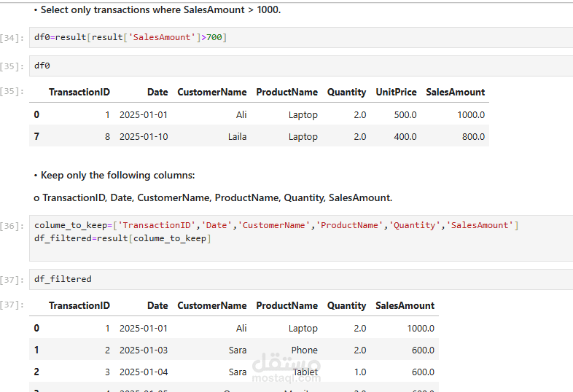The width and height of the screenshot is (573, 392).
Task: Click code cell 35 containing df0
Action: (301, 66)
